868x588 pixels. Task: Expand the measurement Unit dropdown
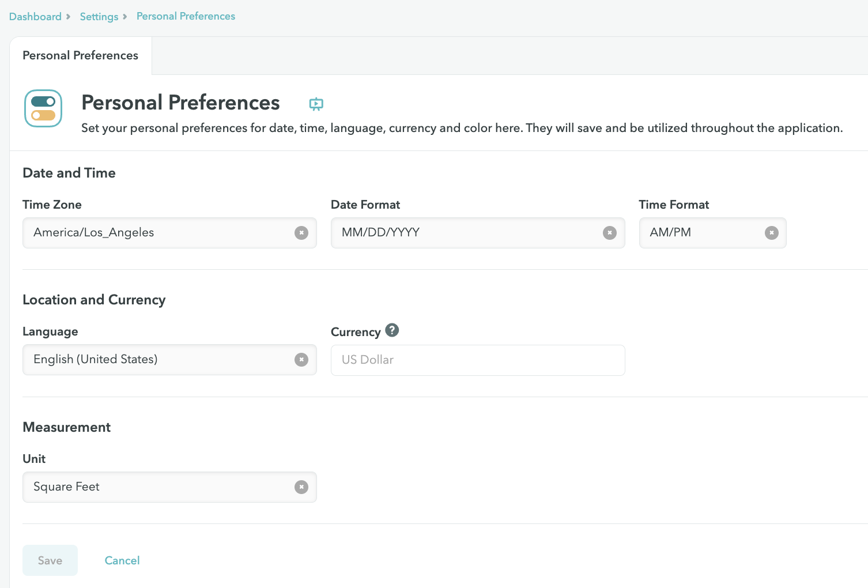(x=156, y=487)
